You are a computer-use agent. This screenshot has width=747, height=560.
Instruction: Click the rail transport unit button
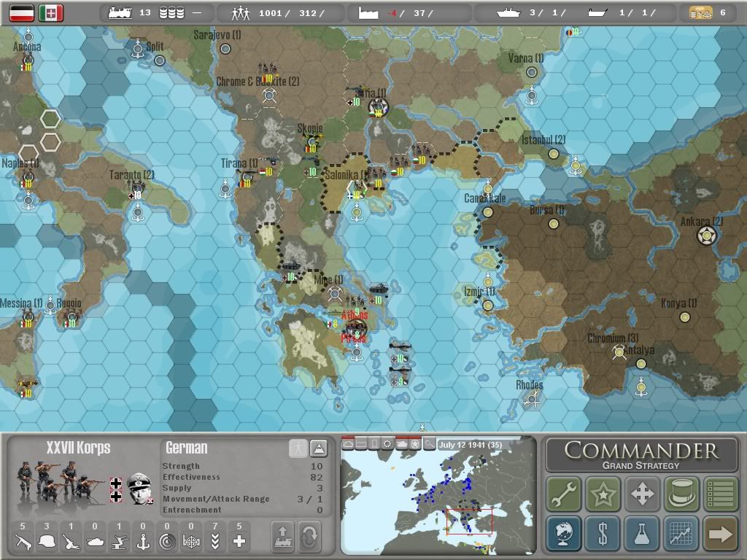click(282, 537)
